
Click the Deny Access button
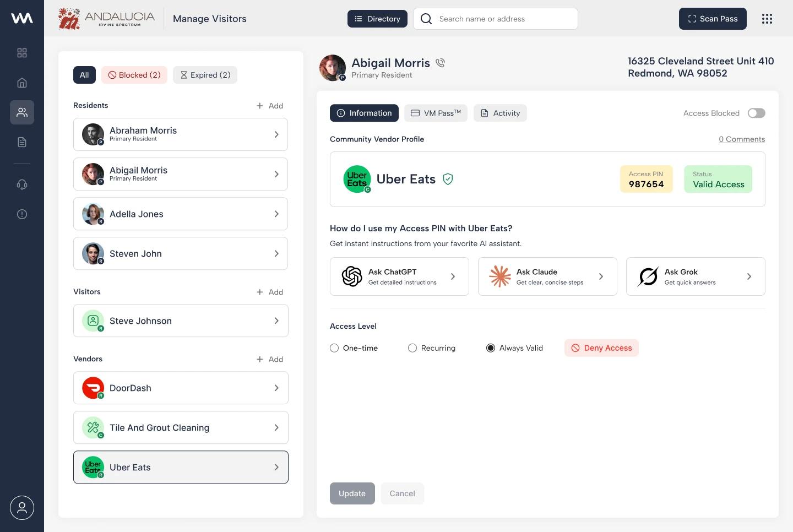tap(601, 348)
